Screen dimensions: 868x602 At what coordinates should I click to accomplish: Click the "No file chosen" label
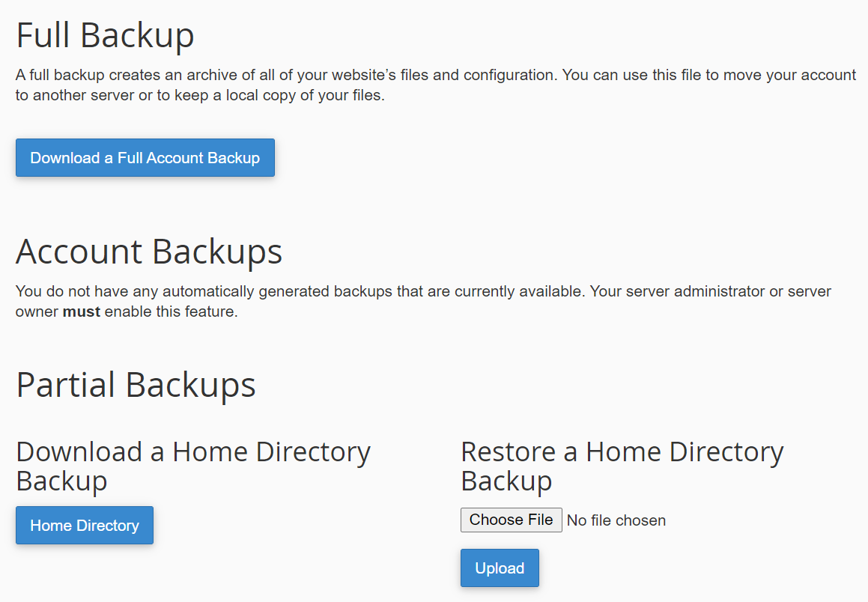pos(616,520)
